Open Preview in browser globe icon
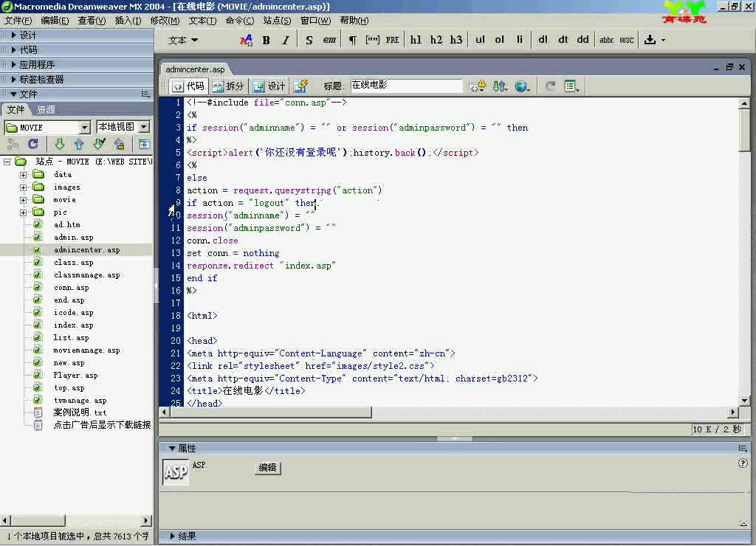Screen dimensions: 756x546 click(x=522, y=86)
